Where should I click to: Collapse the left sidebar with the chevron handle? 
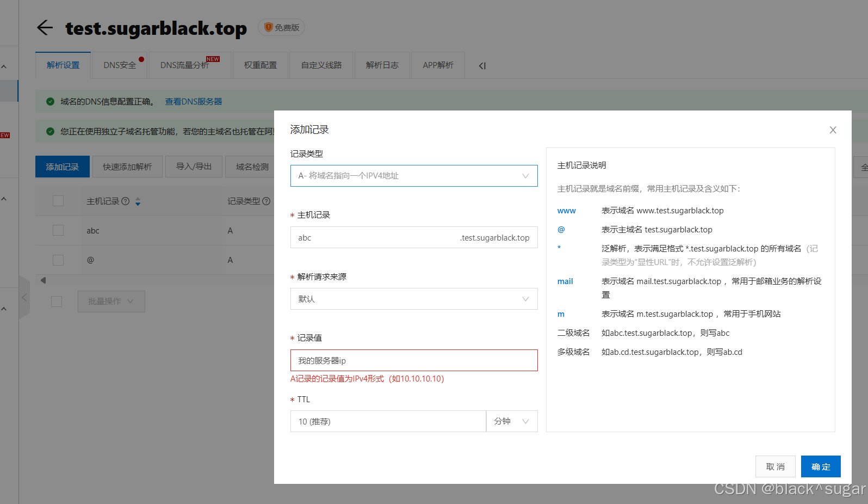coord(24,297)
